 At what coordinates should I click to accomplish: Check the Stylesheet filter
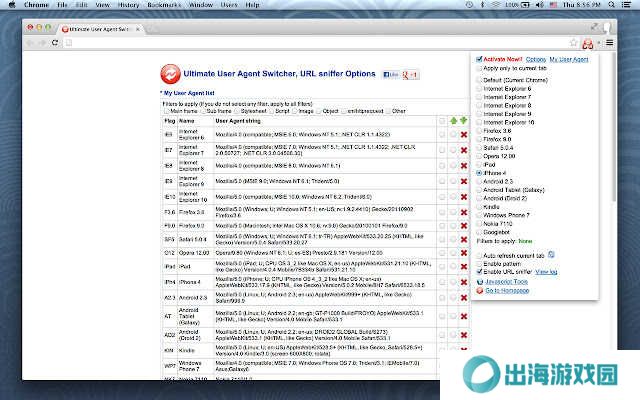[237, 111]
